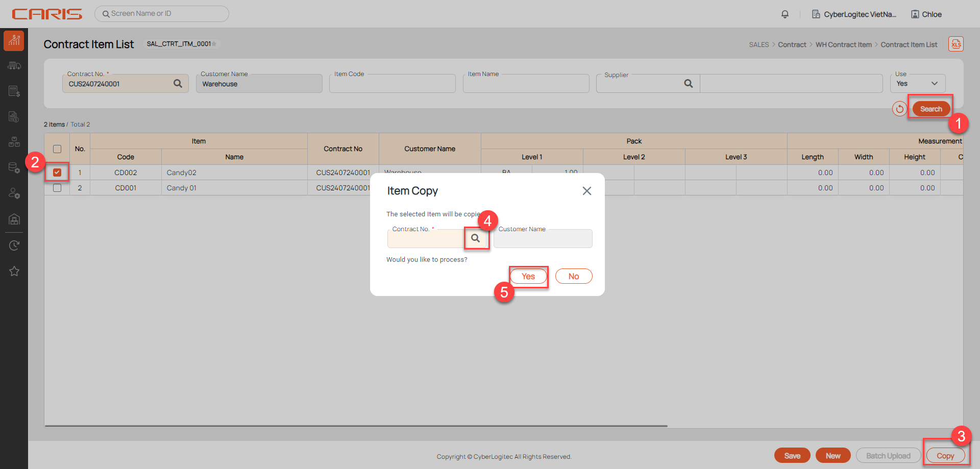
Task: Navigate to WH Contract Item breadcrumb
Action: pos(843,45)
